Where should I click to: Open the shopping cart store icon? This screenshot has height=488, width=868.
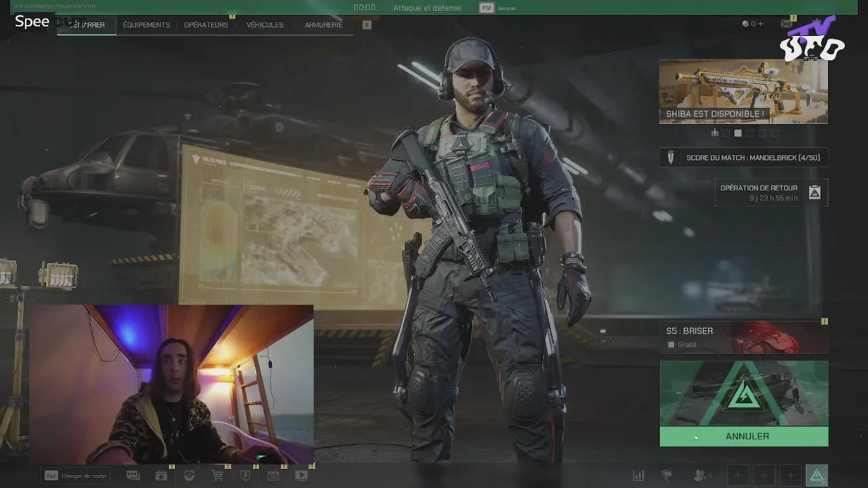218,476
